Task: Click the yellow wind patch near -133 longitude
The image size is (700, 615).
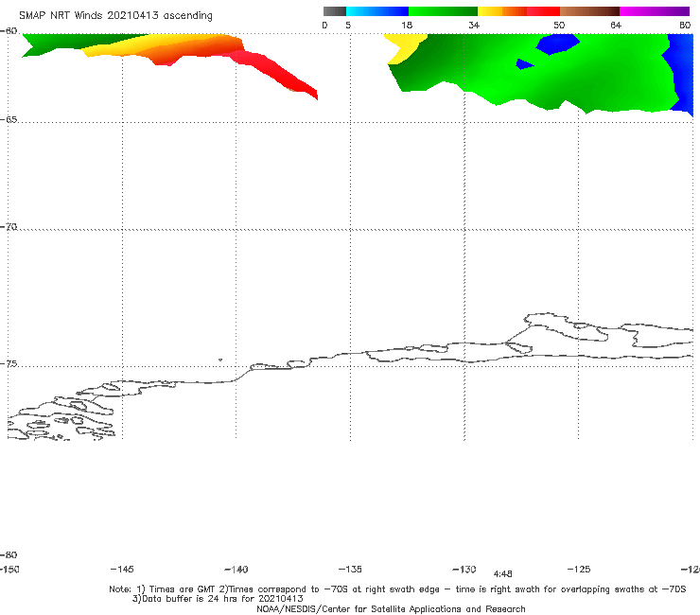Action: [404, 46]
